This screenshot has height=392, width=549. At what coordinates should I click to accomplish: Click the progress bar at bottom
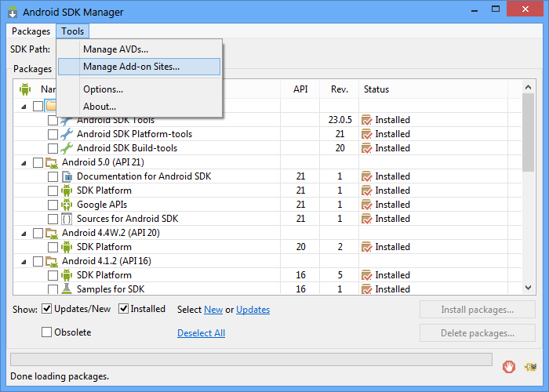(251, 359)
